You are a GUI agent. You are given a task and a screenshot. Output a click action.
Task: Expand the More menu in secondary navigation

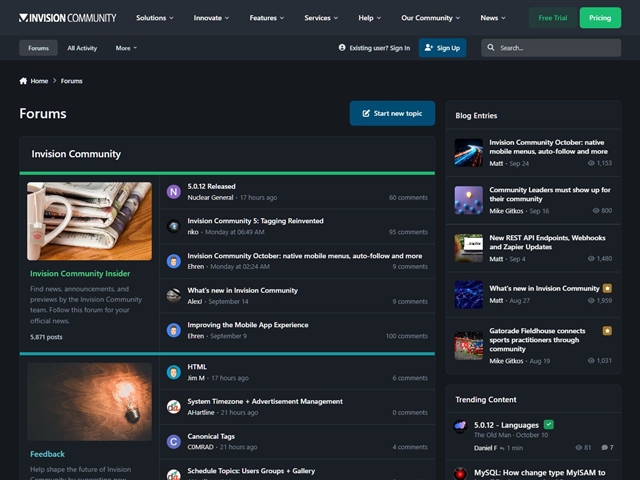[x=126, y=48]
